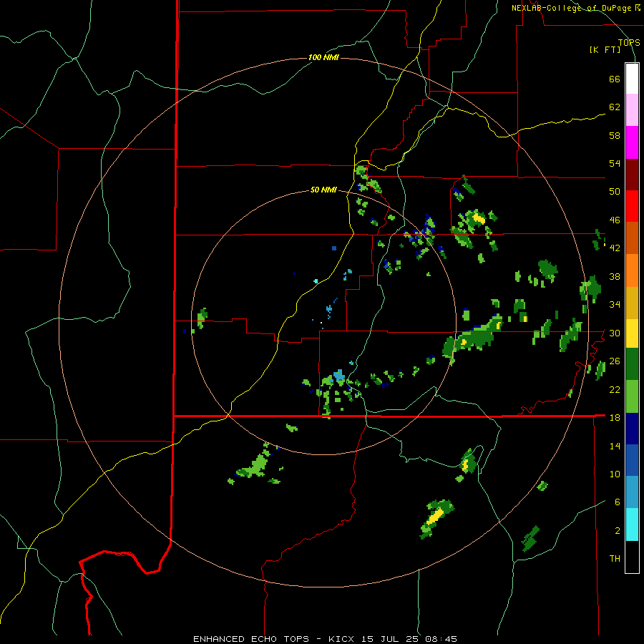644x644 pixels.
Task: Click the 100 NMI range ring label
Action: point(323,57)
